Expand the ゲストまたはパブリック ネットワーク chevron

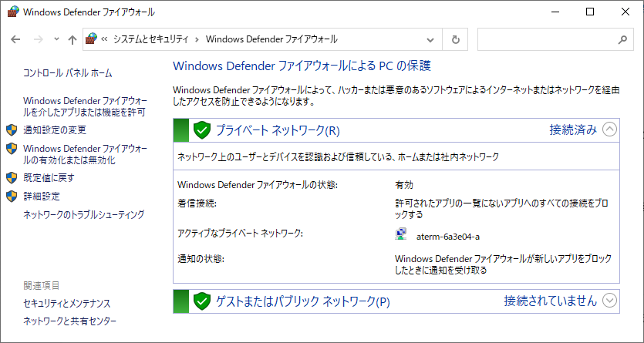coord(609,301)
